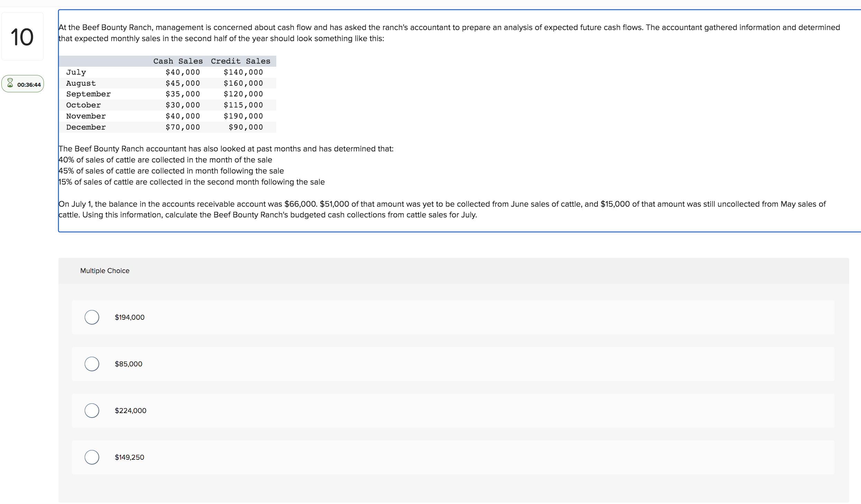Click August's $160,000 credit sales value
861x504 pixels.
coord(243,83)
